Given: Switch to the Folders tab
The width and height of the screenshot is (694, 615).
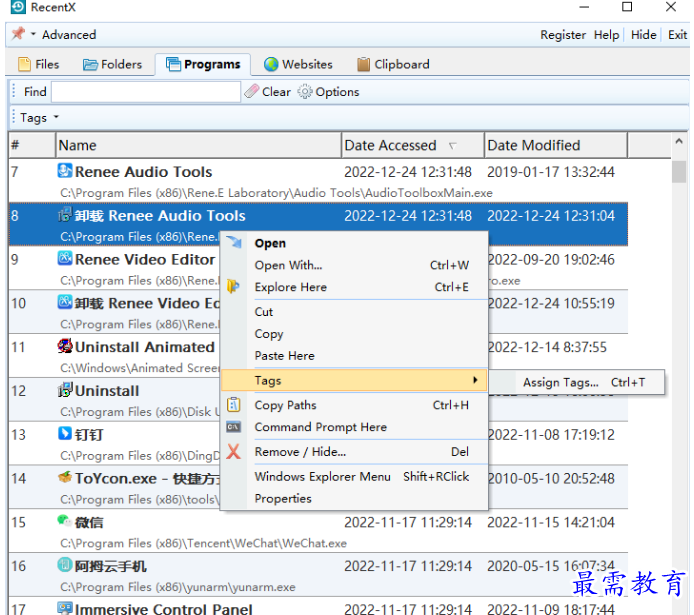Looking at the screenshot, I should pyautogui.click(x=112, y=65).
